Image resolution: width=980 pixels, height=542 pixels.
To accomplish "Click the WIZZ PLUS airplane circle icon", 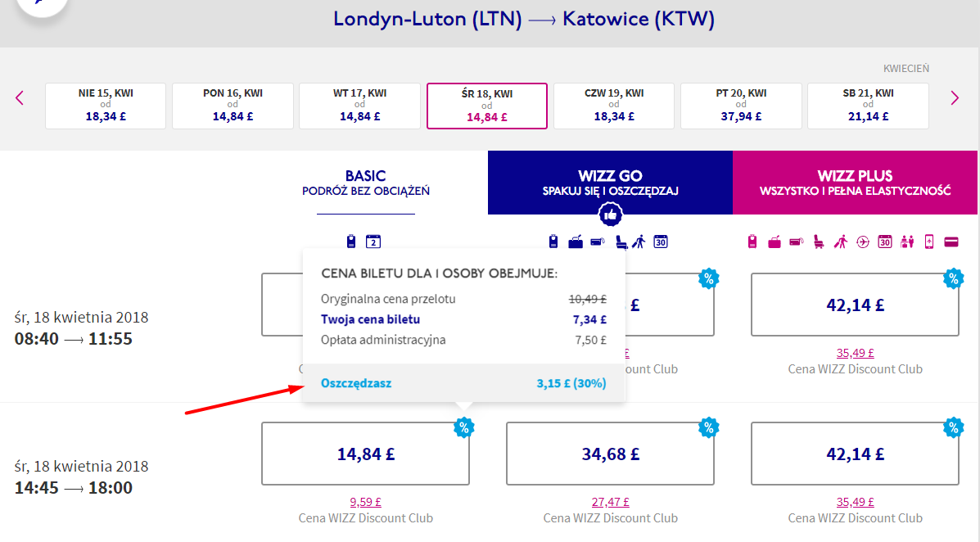I will (x=862, y=242).
